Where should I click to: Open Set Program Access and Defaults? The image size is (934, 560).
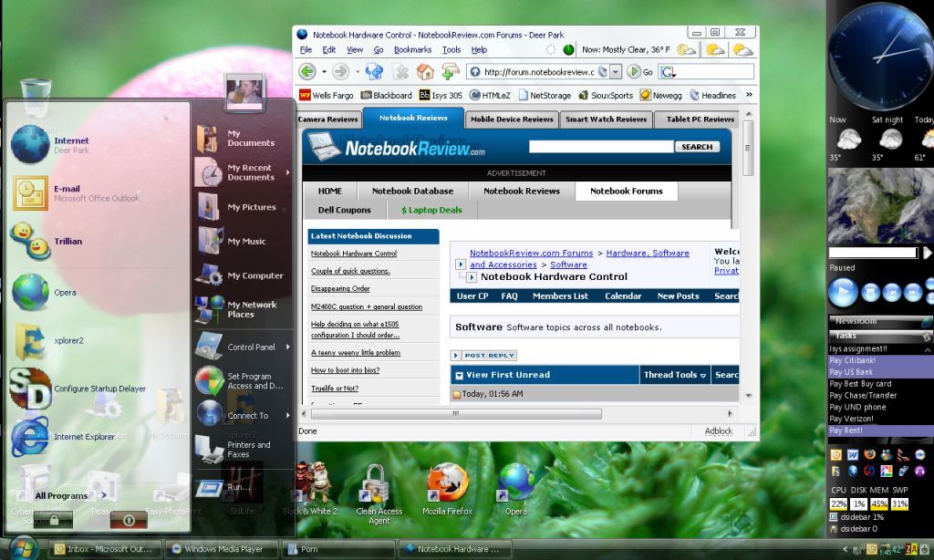click(241, 381)
